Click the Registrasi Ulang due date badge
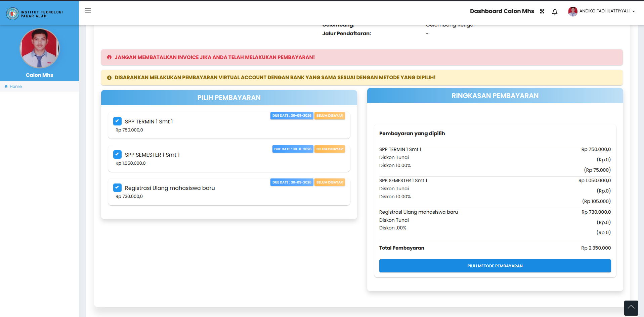This screenshot has width=644, height=317. click(x=292, y=182)
